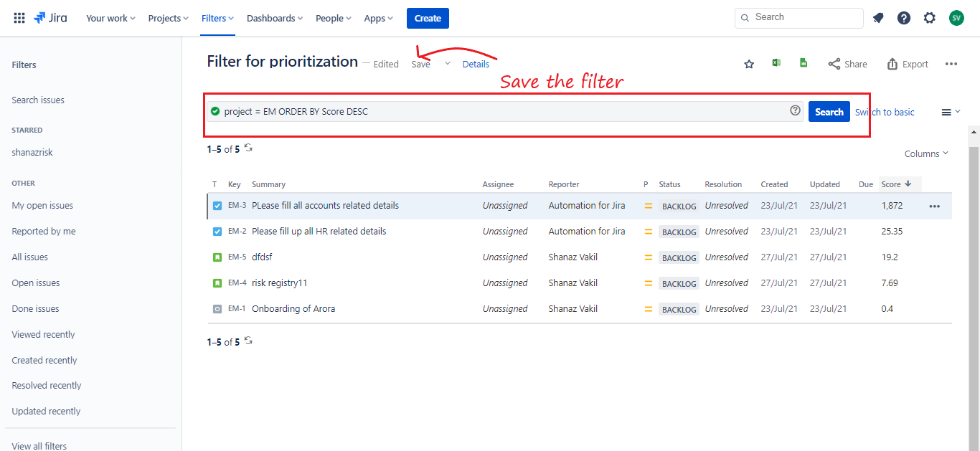Click the green Excel export icon
The height and width of the screenshot is (451, 980).
[x=776, y=63]
